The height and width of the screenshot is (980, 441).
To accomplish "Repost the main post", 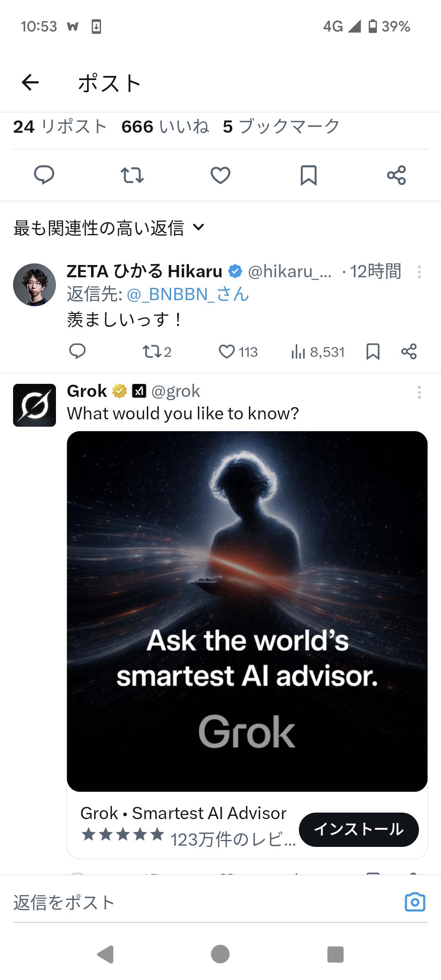I will tap(132, 175).
